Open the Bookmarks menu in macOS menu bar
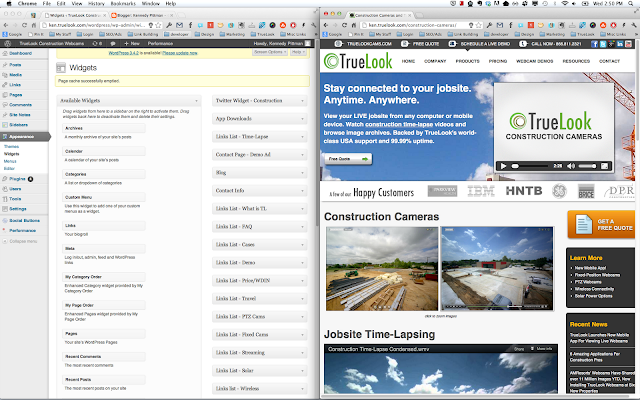Screen dimensions: 640x400 coord(123,4)
